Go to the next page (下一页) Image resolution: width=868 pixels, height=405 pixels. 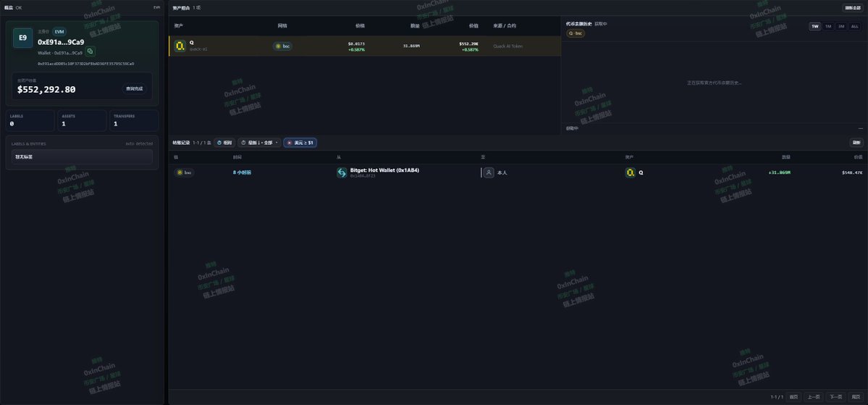pos(835,397)
